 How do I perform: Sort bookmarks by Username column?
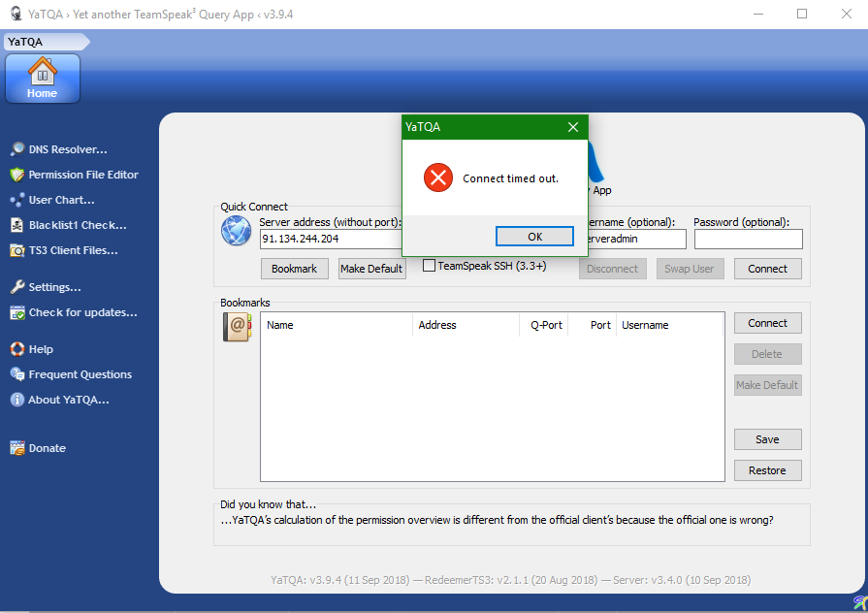coord(670,325)
